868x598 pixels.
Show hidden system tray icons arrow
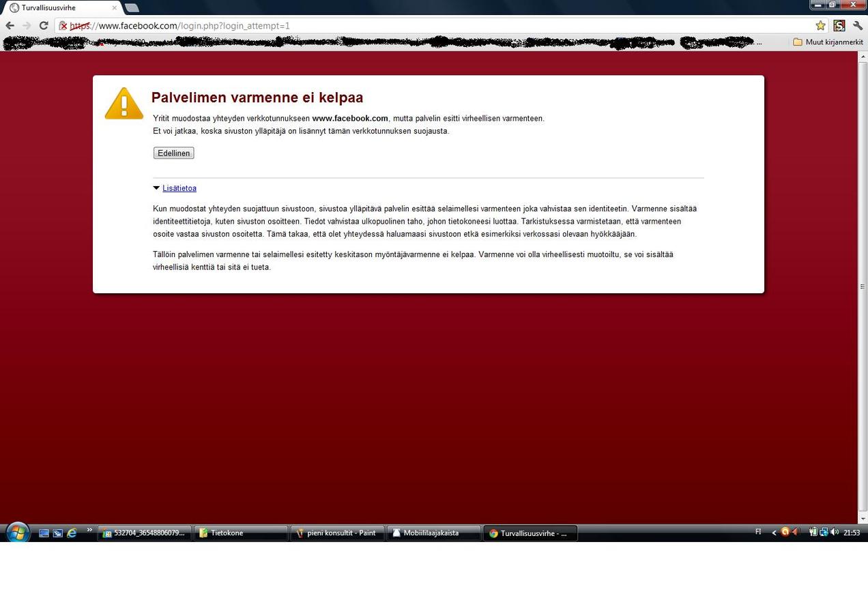(x=774, y=533)
